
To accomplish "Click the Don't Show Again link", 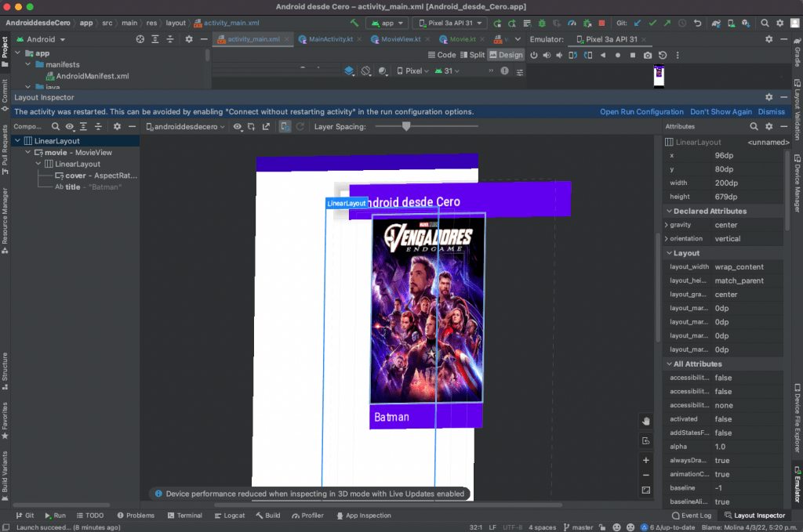I will [x=721, y=111].
